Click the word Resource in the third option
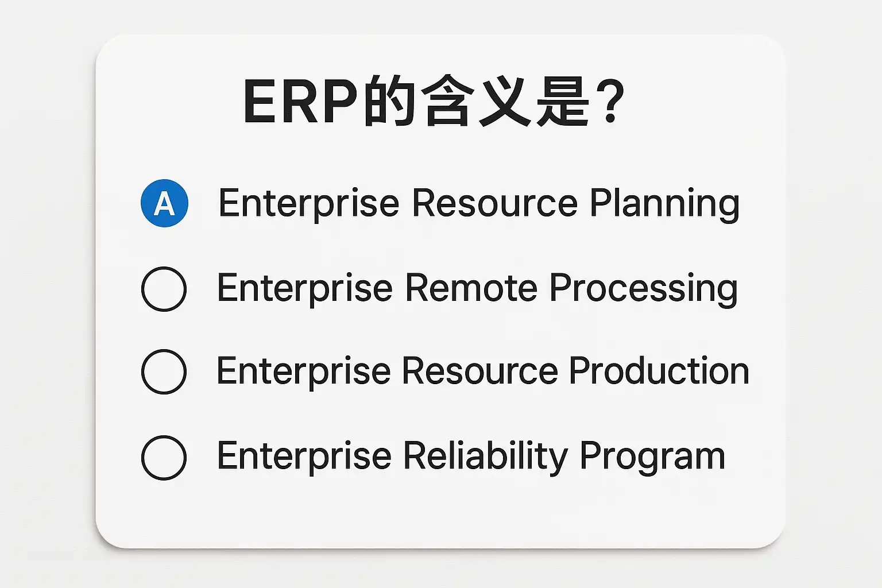 coord(479,372)
